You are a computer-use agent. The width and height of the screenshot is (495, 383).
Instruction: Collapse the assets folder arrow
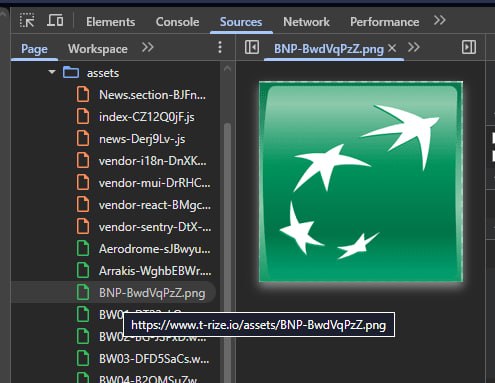coord(52,72)
